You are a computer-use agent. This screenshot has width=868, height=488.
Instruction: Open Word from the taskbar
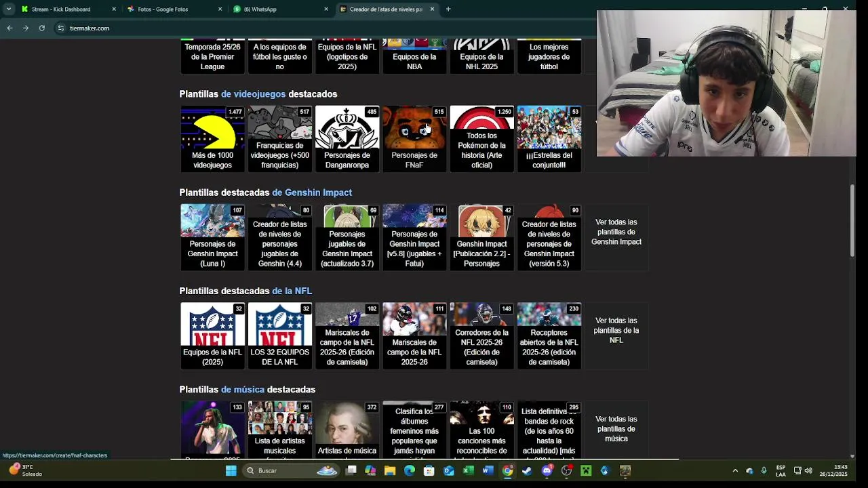click(x=488, y=470)
